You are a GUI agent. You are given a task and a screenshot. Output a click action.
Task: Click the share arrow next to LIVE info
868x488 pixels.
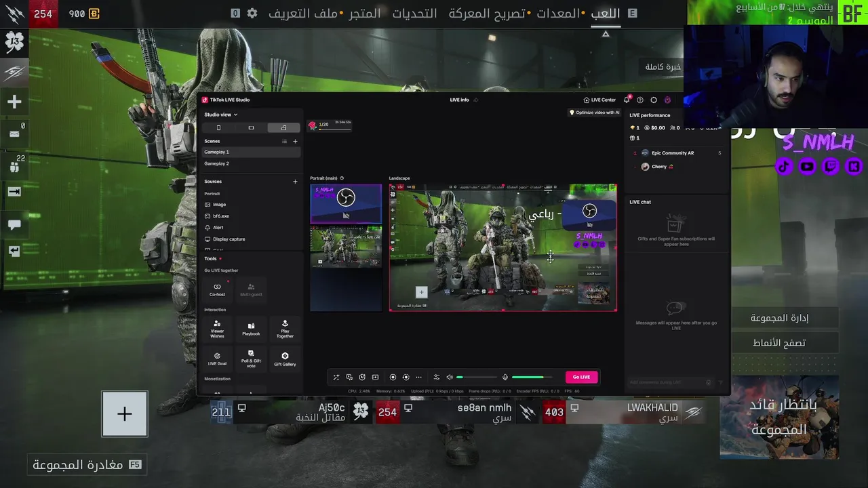(x=476, y=100)
